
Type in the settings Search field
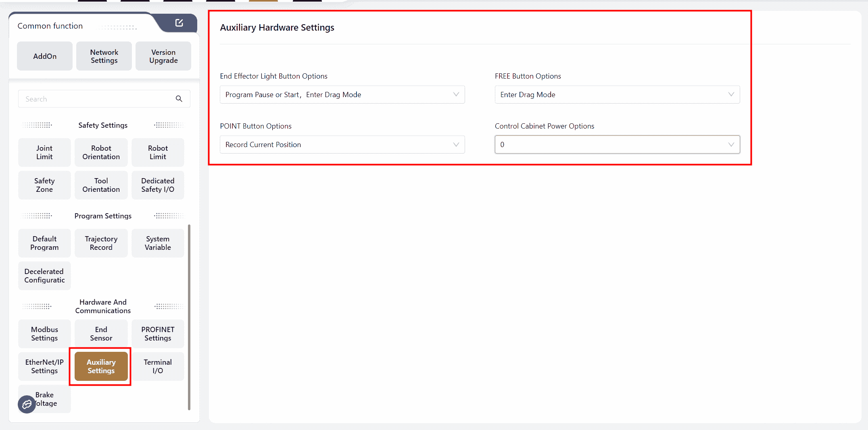pyautogui.click(x=97, y=99)
